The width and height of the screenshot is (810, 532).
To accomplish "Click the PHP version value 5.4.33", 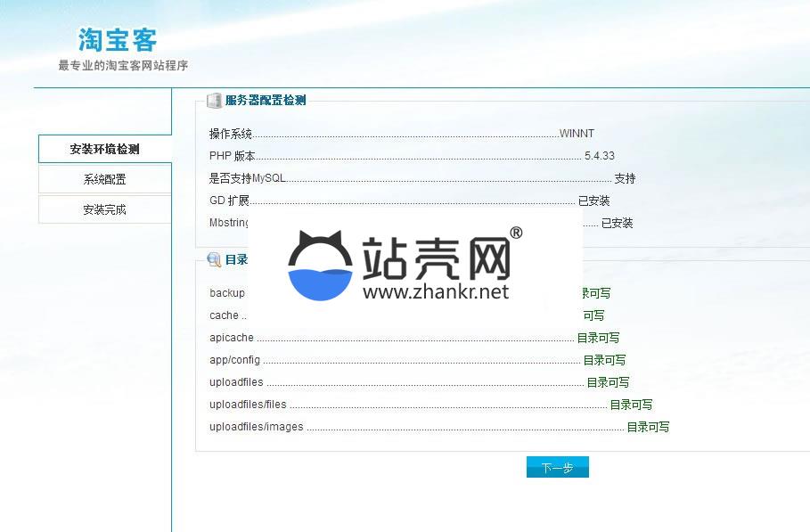I will (599, 156).
